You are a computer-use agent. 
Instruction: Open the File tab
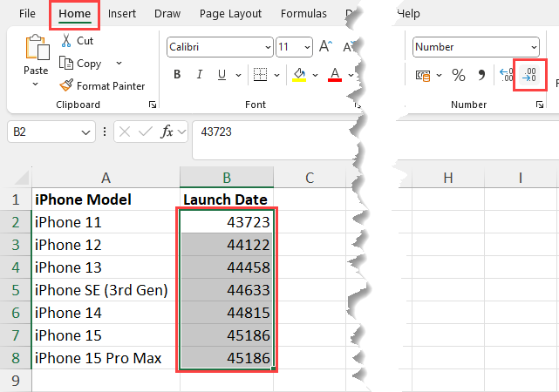click(27, 14)
